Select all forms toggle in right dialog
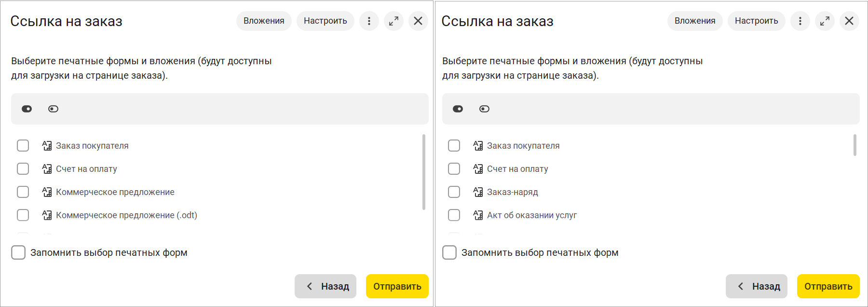Screen dimensions: 868x307 click(x=458, y=109)
